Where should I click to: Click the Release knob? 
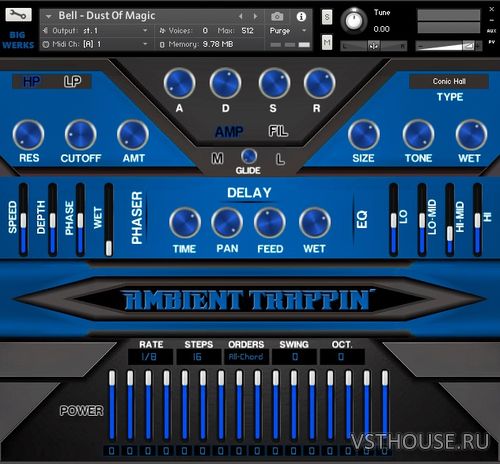319,83
